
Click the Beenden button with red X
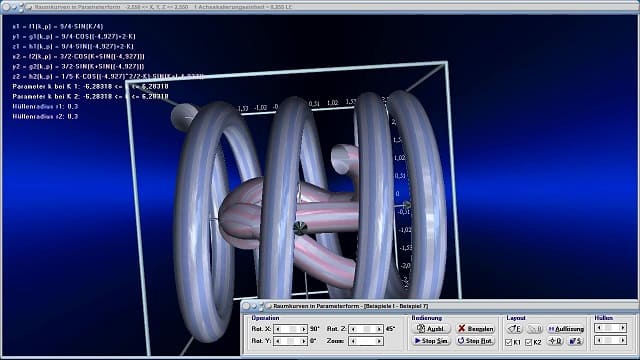point(475,329)
